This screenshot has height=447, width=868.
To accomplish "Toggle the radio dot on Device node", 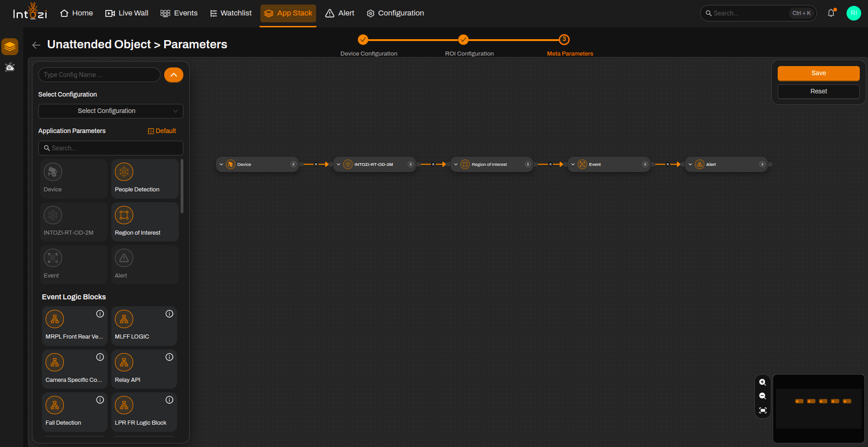I will point(293,164).
